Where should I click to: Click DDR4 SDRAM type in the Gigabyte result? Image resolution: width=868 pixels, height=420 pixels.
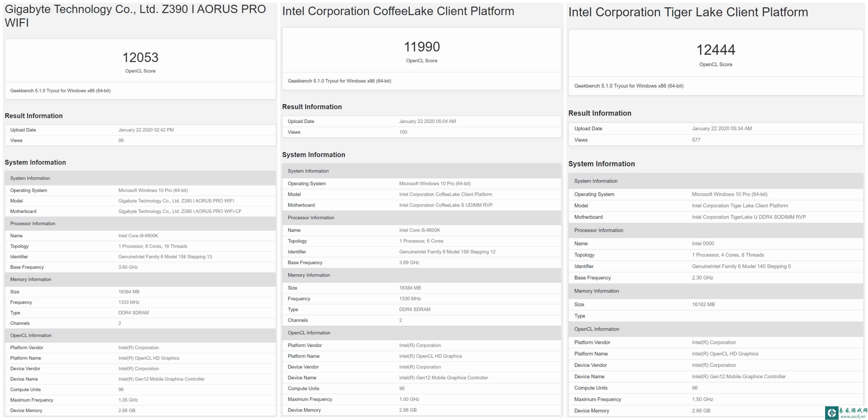pyautogui.click(x=133, y=313)
